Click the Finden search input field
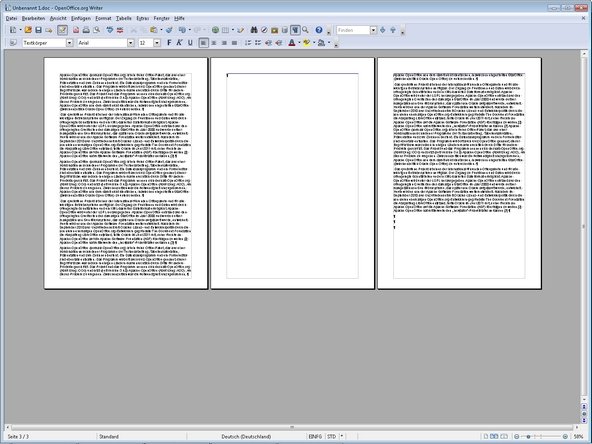 (x=353, y=30)
